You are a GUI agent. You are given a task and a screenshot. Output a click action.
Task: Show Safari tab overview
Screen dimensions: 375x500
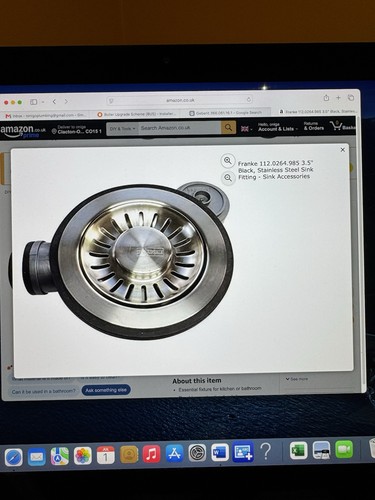[351, 97]
